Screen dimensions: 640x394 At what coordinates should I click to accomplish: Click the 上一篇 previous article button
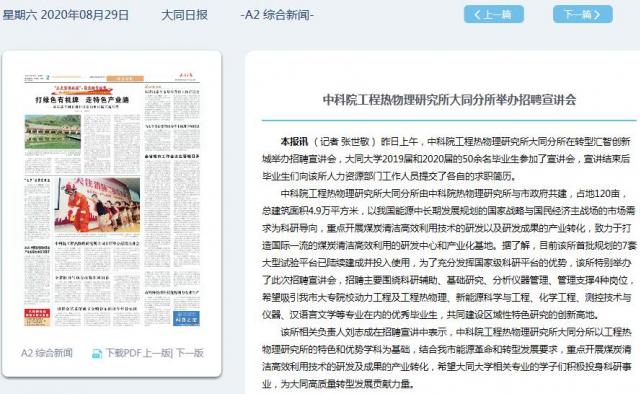coord(493,15)
